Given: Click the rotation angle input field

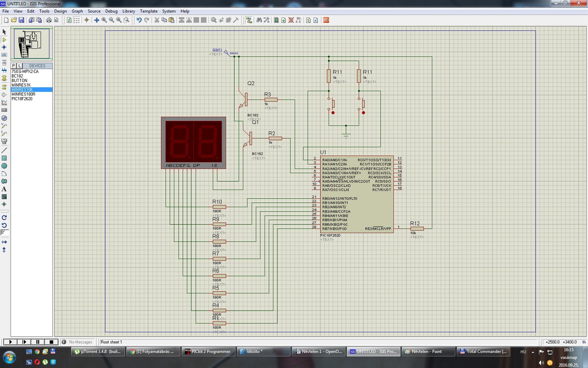Looking at the screenshot, I should pos(4,233).
